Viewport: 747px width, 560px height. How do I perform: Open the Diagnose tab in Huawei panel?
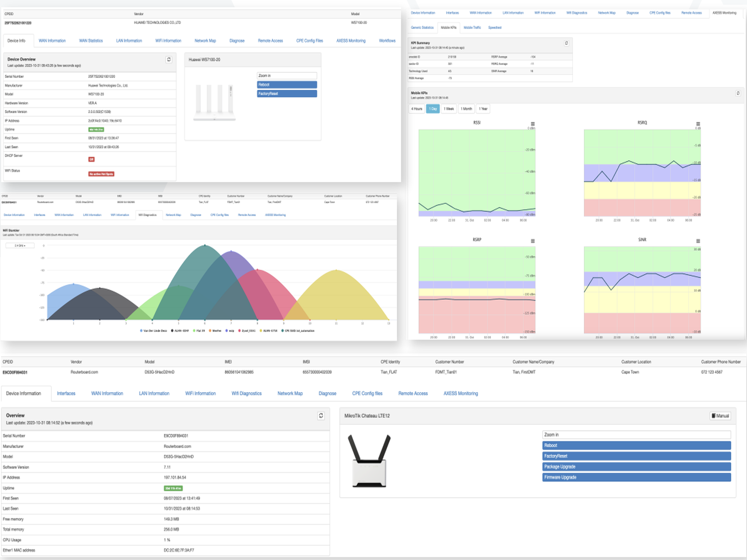(237, 41)
